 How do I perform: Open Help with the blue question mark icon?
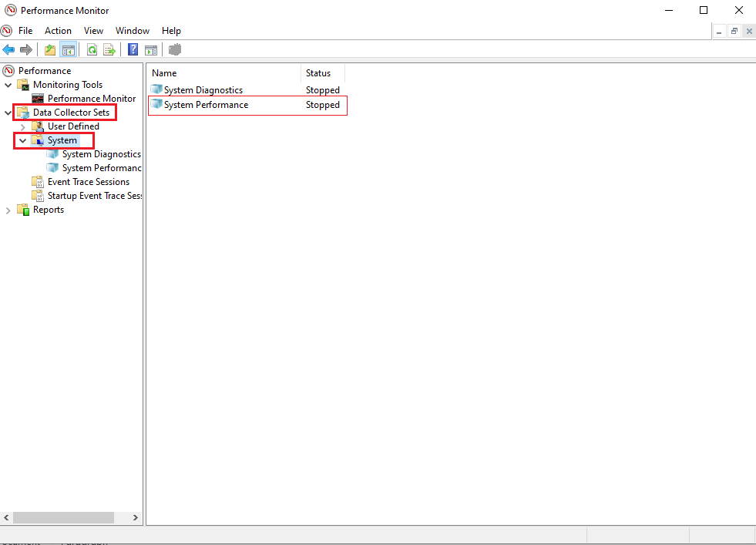point(133,49)
